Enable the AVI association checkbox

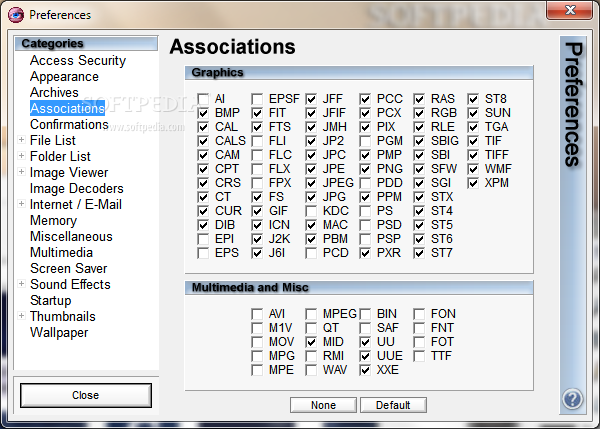tap(257, 314)
